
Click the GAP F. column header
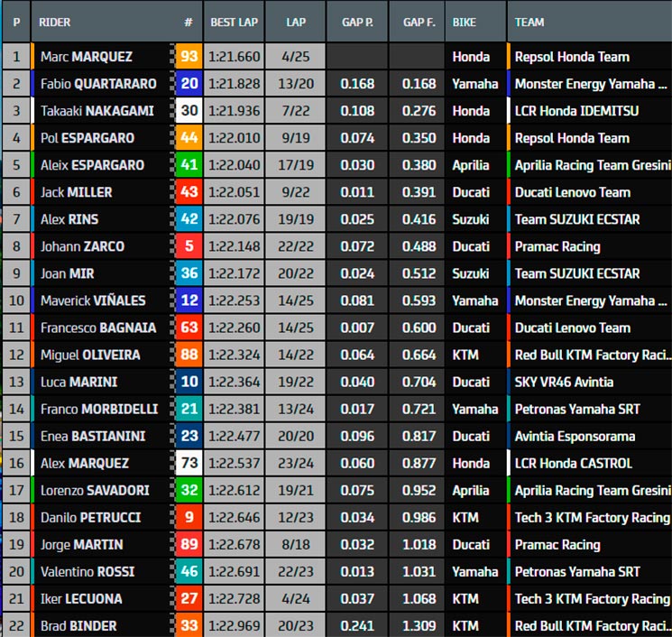[x=419, y=22]
